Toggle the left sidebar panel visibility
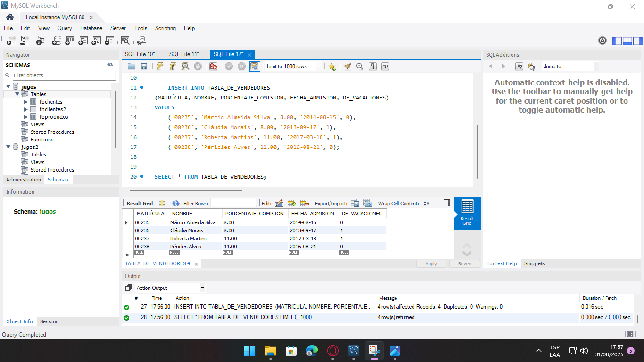The height and width of the screenshot is (362, 644). 617,41
